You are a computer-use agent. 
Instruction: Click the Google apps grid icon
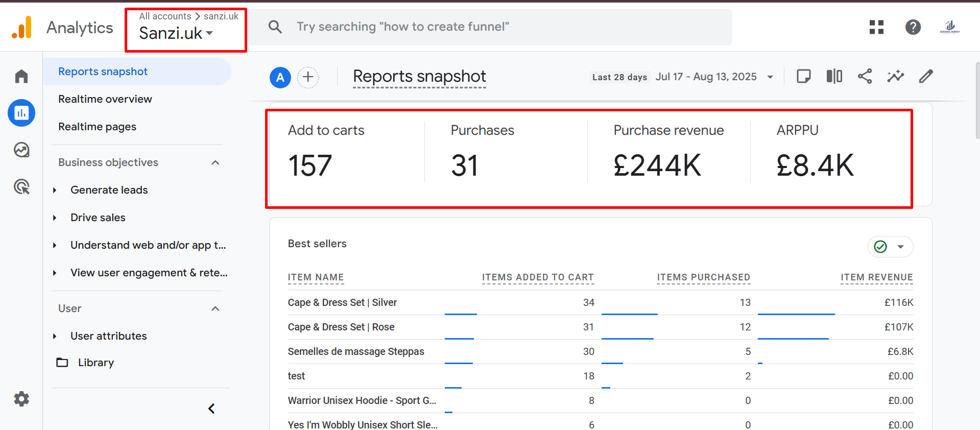(876, 27)
